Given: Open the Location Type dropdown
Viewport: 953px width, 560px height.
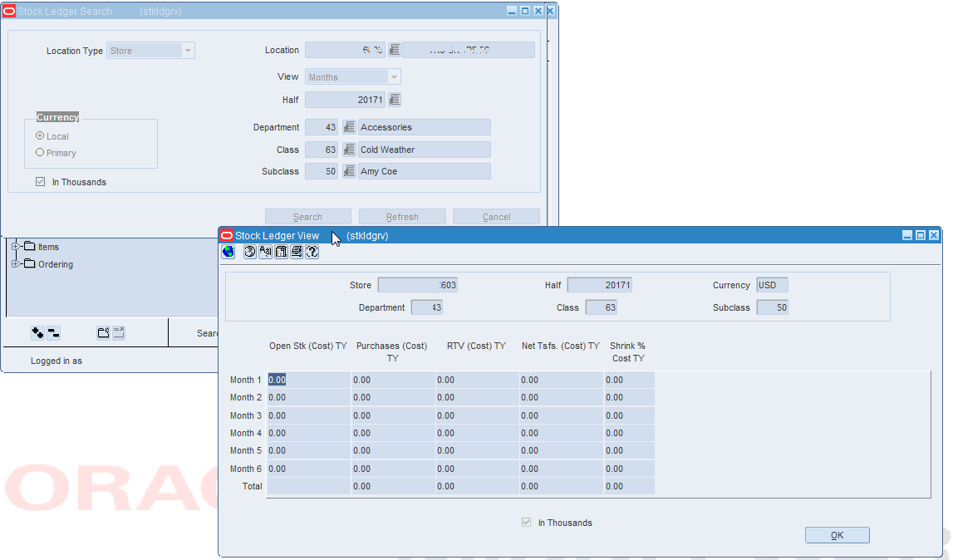Looking at the screenshot, I should click(188, 50).
